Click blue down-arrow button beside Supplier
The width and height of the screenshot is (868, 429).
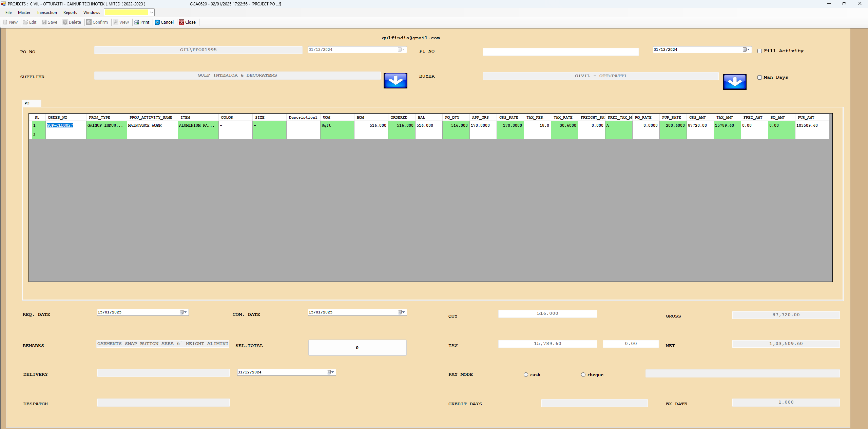[395, 81]
